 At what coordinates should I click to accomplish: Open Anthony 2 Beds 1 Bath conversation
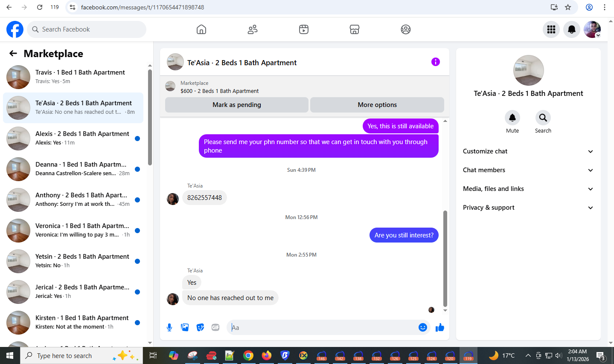point(73,200)
